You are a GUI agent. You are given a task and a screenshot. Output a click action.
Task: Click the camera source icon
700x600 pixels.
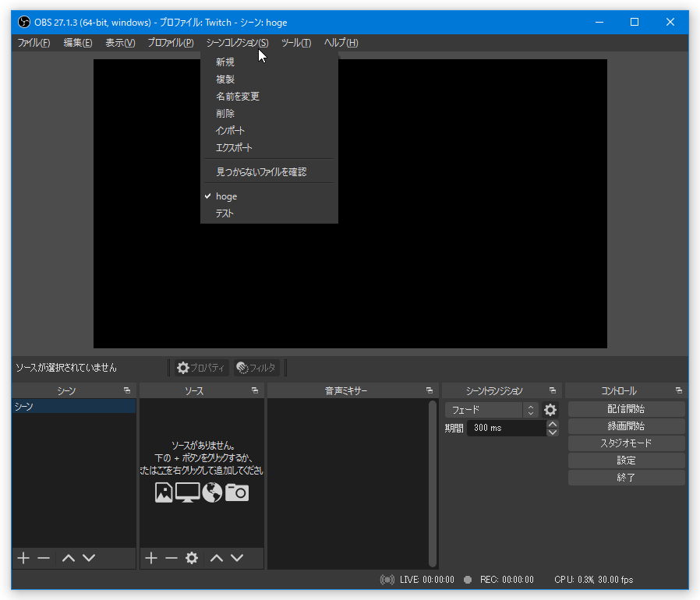click(237, 492)
